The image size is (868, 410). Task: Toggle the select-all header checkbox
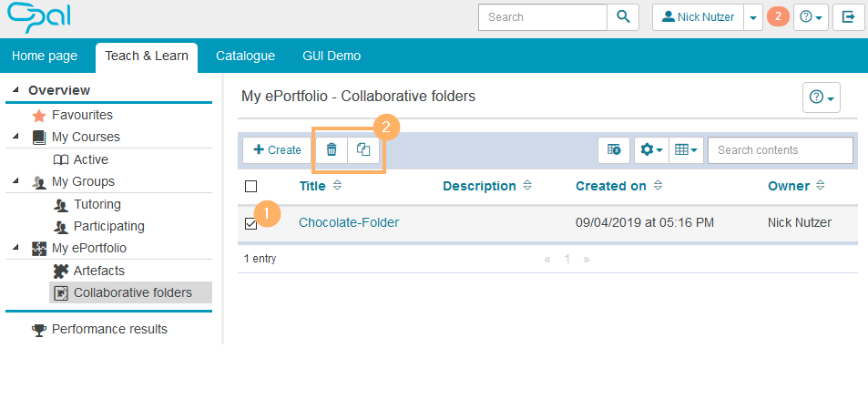(x=251, y=187)
